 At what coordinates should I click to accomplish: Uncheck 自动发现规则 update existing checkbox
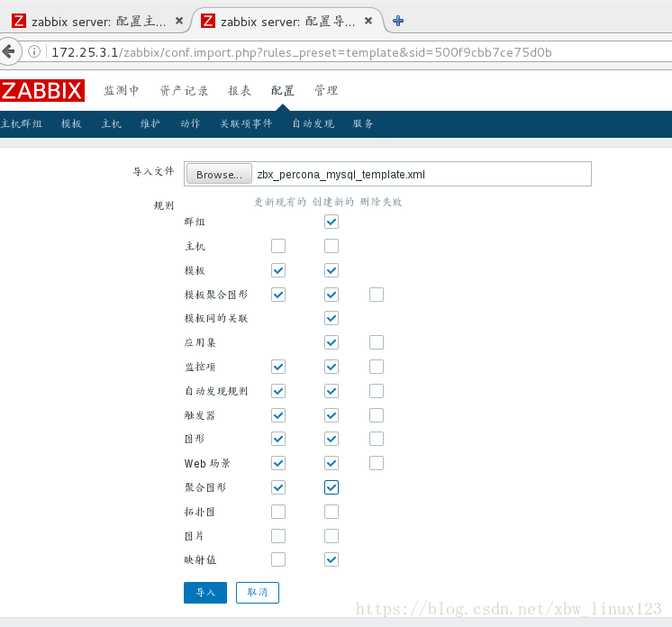click(278, 391)
